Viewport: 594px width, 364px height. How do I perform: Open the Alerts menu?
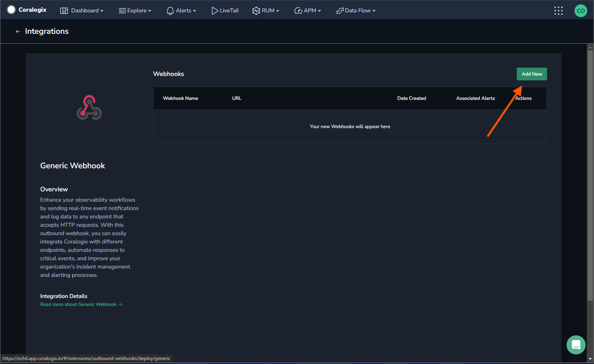tap(181, 11)
